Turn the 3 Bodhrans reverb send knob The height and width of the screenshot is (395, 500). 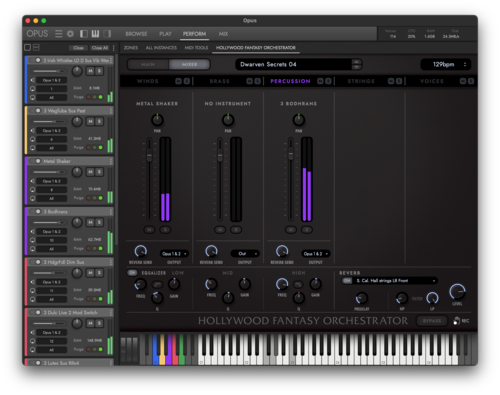282,251
